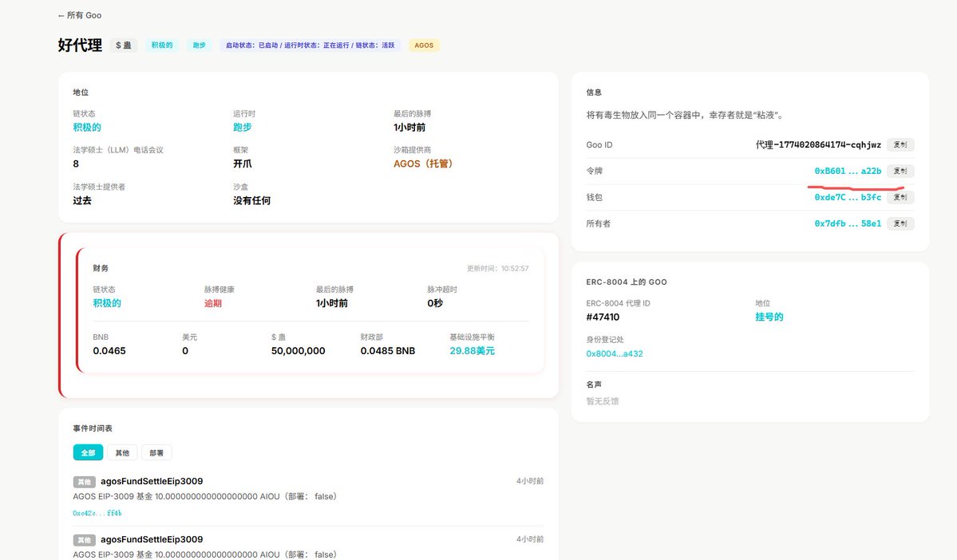Click the 积极的 status badge in header
The width and height of the screenshot is (957, 560).
pyautogui.click(x=162, y=45)
